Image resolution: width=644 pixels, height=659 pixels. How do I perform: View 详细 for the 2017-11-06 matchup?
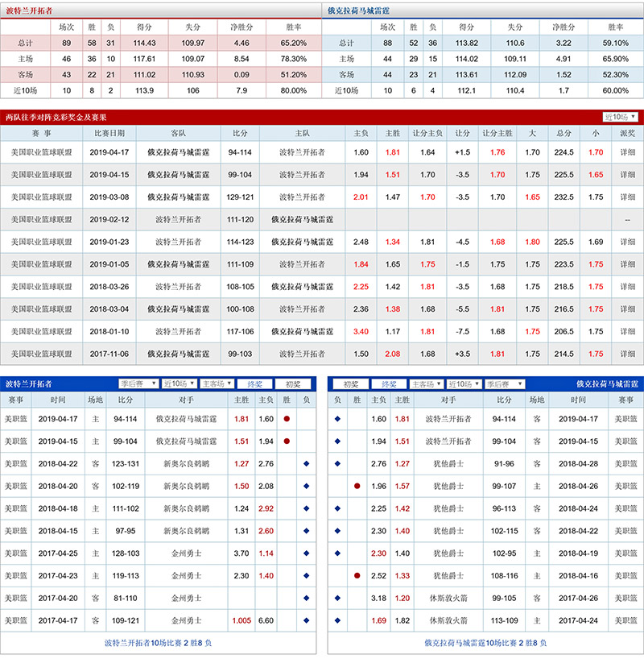click(x=628, y=354)
